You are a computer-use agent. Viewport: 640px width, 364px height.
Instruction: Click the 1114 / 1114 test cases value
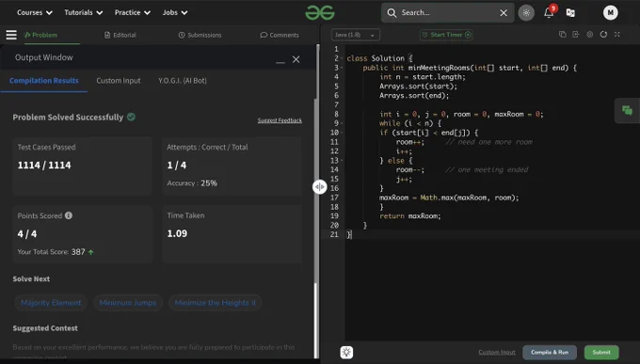44,166
